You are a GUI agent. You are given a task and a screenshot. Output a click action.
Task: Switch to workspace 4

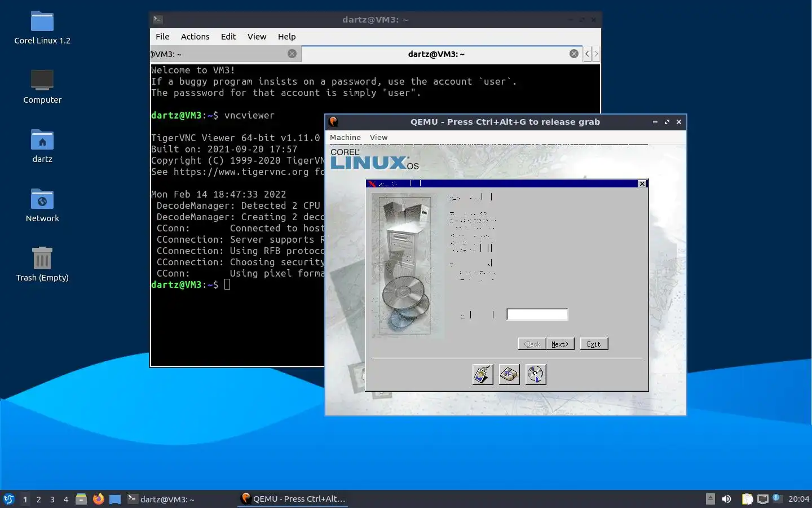(65, 499)
